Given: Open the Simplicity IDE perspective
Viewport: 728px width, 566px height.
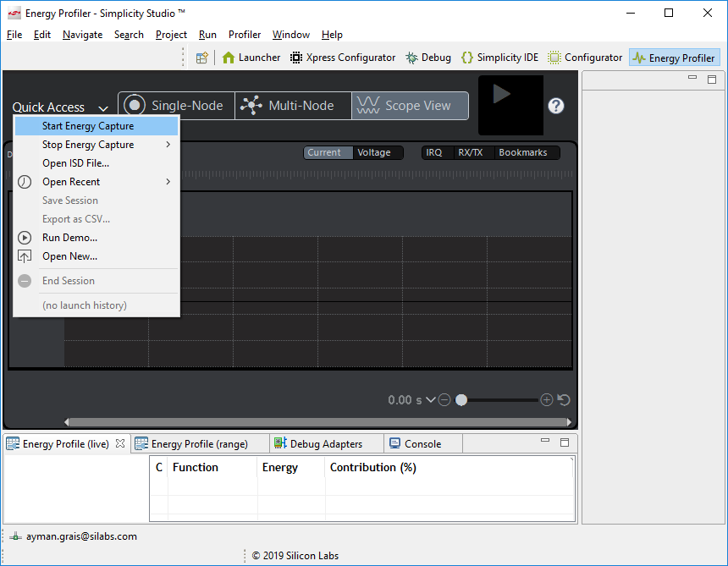Looking at the screenshot, I should coord(499,58).
